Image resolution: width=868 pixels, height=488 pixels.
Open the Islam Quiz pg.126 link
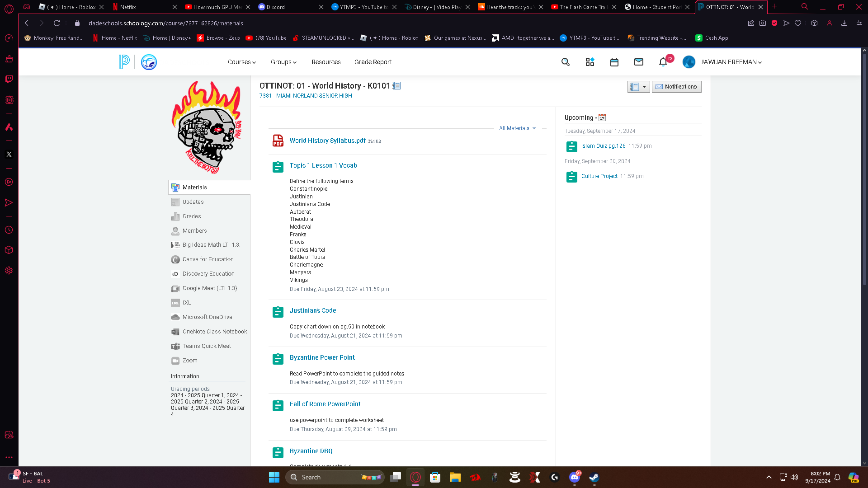coord(603,146)
